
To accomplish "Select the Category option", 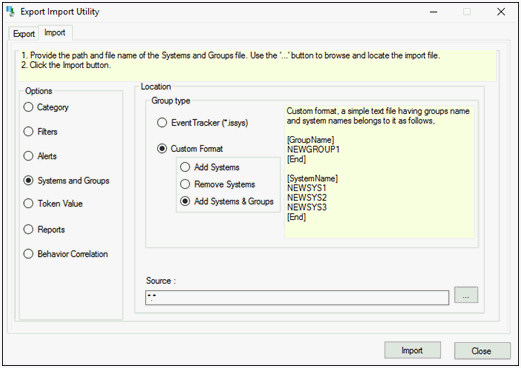I will [46, 107].
